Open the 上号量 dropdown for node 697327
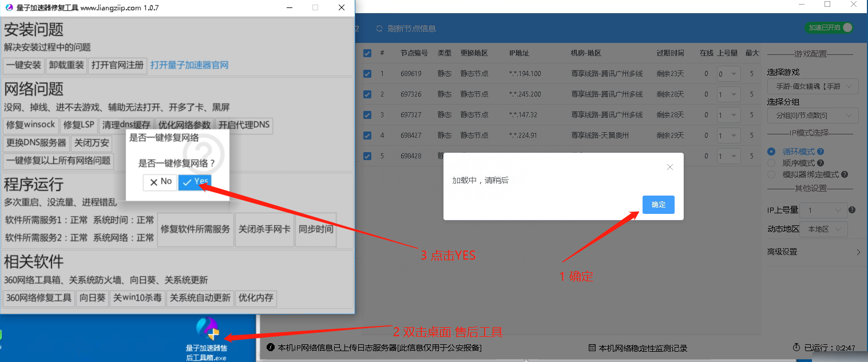The width and height of the screenshot is (868, 362). tap(728, 115)
